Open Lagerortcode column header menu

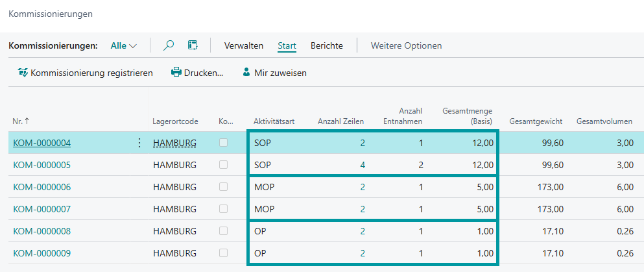175,121
